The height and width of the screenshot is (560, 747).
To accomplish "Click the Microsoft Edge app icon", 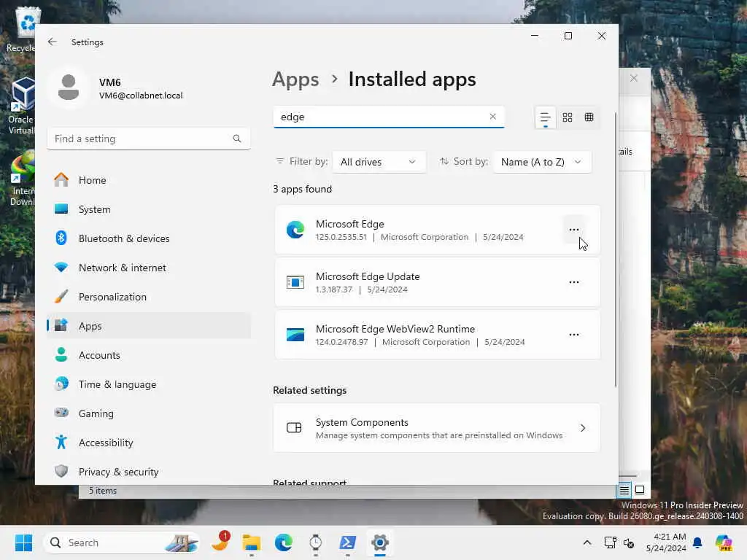I will point(295,230).
